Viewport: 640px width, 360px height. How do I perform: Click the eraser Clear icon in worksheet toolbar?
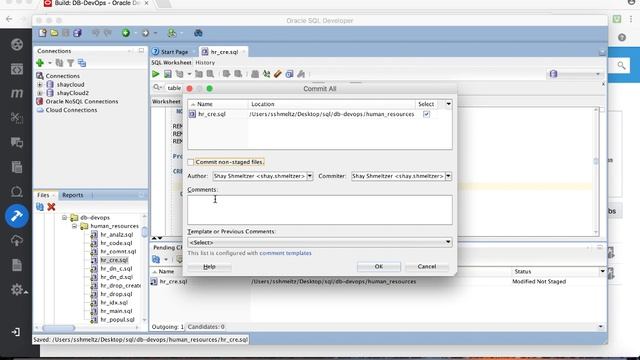coord(278,74)
